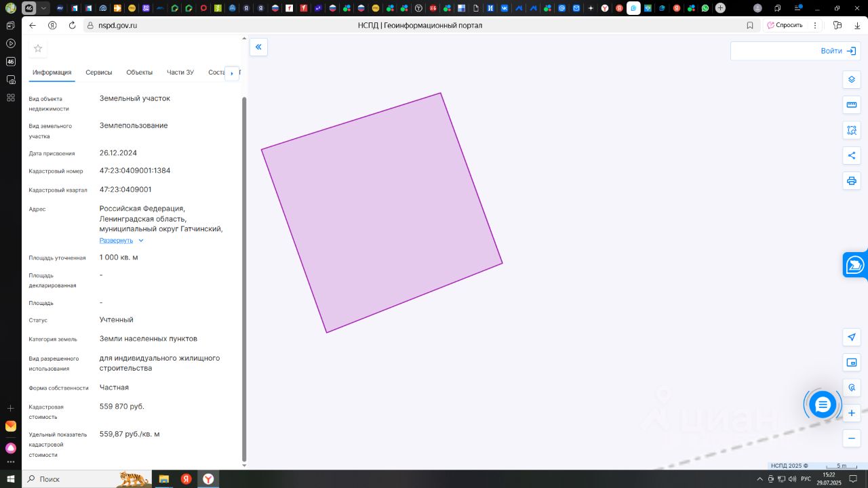Switch to the Сервисы tab
Viewport: 868px width, 488px height.
point(99,73)
